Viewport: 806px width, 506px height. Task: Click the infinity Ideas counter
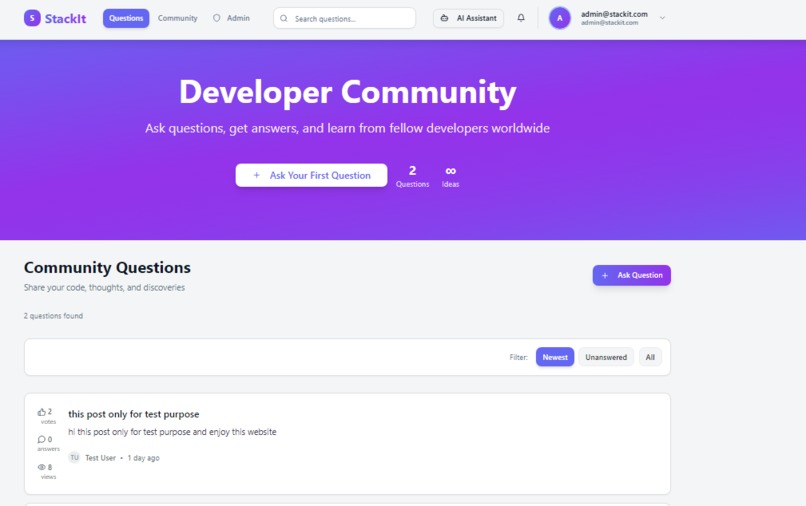450,176
